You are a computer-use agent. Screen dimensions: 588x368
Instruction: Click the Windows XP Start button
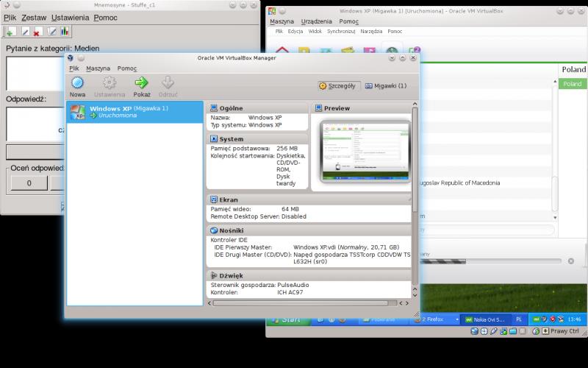pos(285,319)
